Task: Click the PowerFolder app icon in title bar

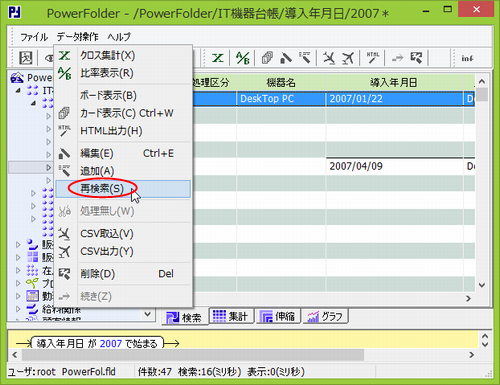Action: pos(15,13)
